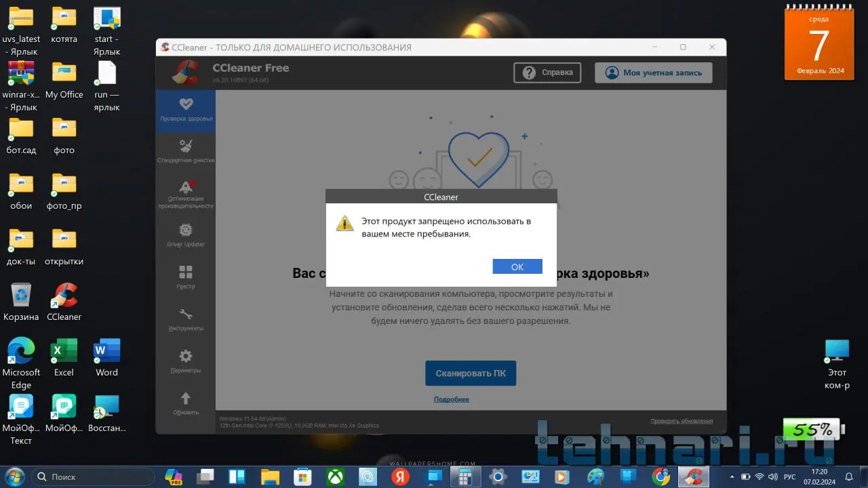Open the Справка help button
The image size is (868, 488).
point(547,73)
